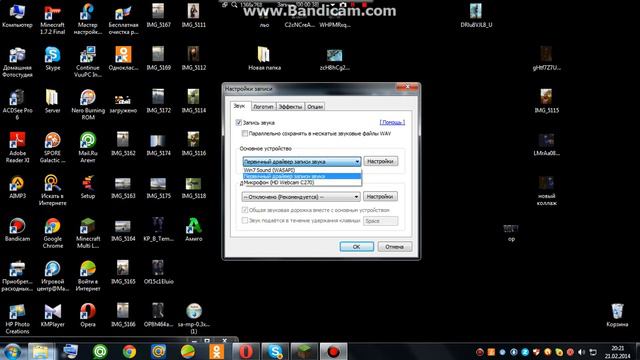Pick the highlighted Первичный драйвер записи звука option
The width and height of the screenshot is (640, 360).
click(302, 176)
